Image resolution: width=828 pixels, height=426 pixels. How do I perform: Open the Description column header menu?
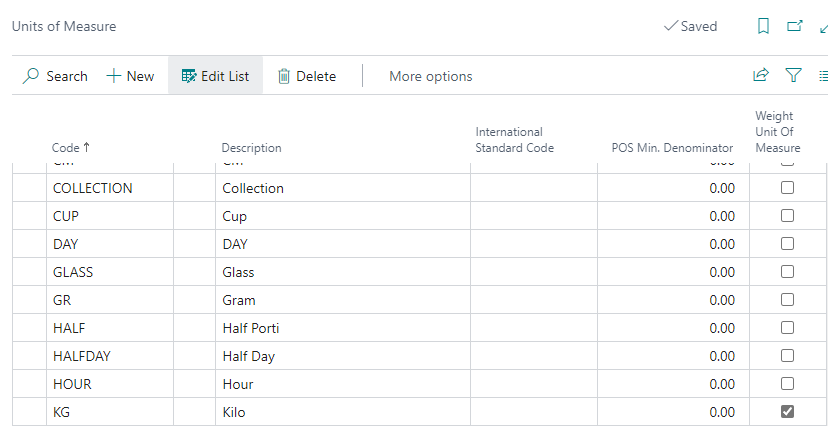251,148
